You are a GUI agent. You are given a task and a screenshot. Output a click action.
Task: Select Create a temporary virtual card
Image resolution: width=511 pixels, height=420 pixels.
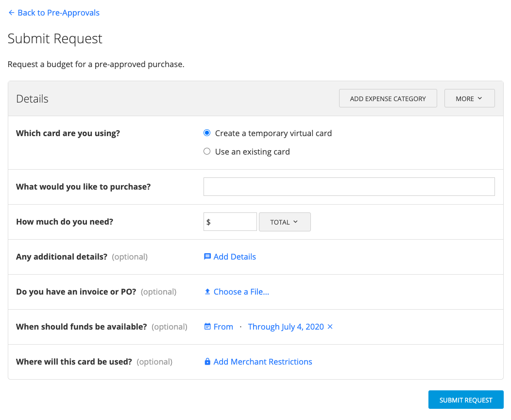(x=207, y=133)
